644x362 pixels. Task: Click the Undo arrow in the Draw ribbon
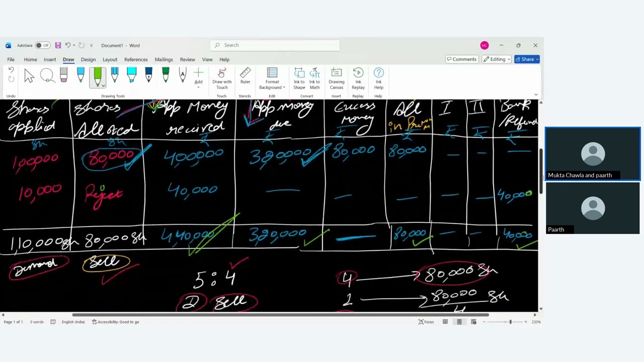[x=11, y=71]
